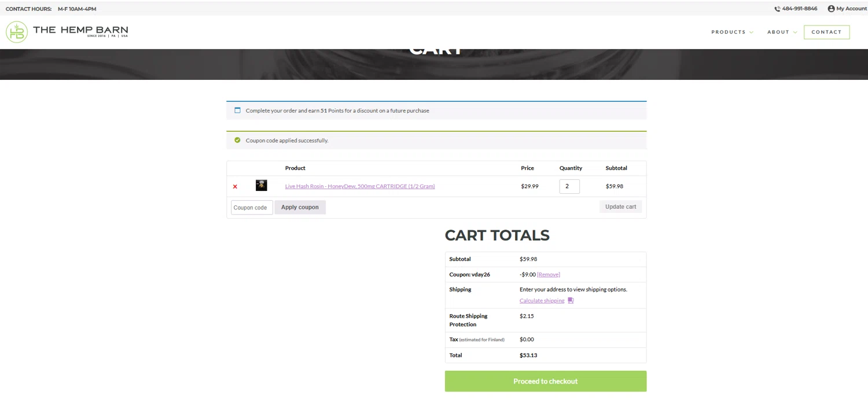The image size is (868, 409).
Task: Remove the vday26 coupon
Action: tap(549, 274)
